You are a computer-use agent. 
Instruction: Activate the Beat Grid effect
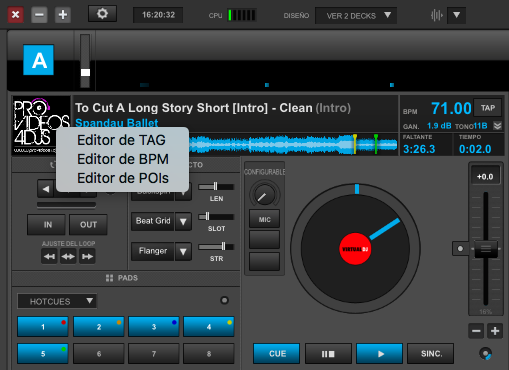pyautogui.click(x=153, y=221)
